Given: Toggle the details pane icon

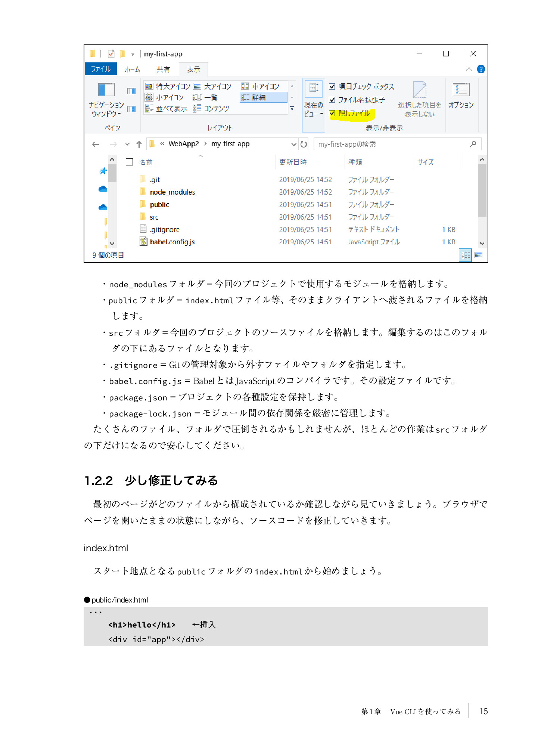Looking at the screenshot, I should tap(131, 109).
